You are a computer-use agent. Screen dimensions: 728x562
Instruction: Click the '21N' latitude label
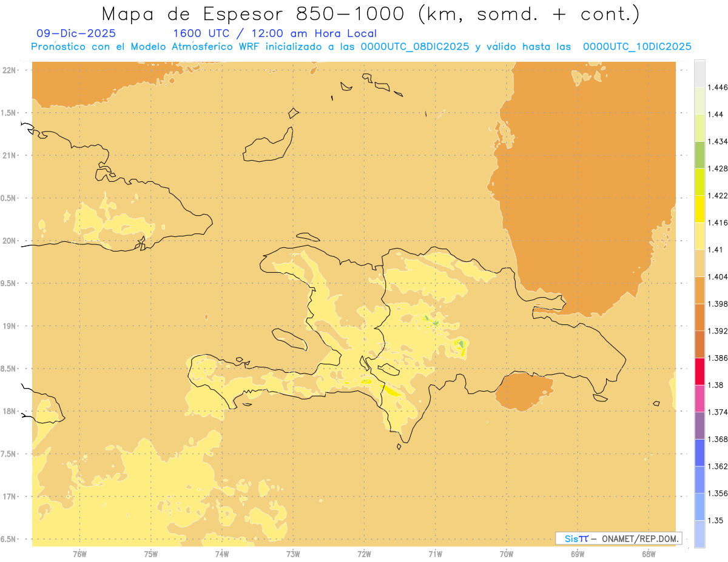10,155
